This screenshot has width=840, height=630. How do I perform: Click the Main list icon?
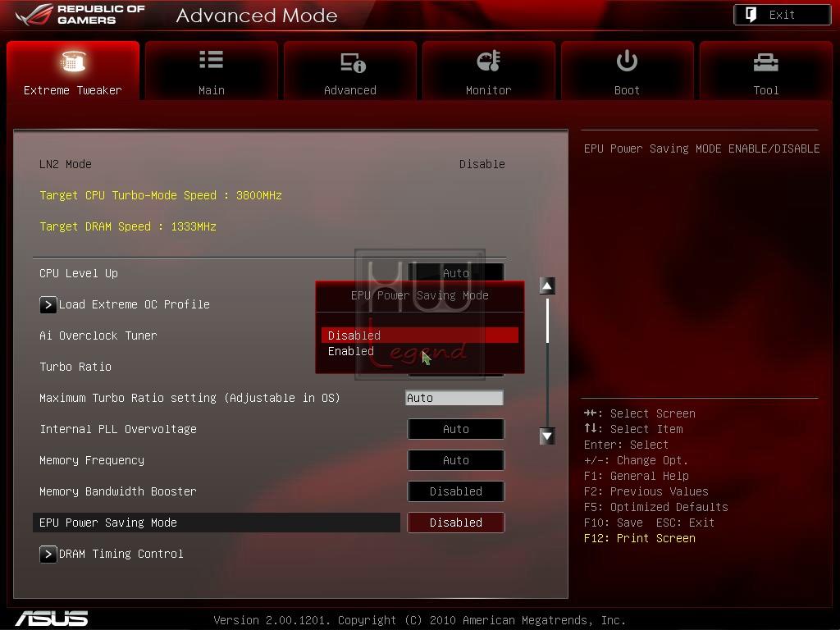(x=211, y=59)
